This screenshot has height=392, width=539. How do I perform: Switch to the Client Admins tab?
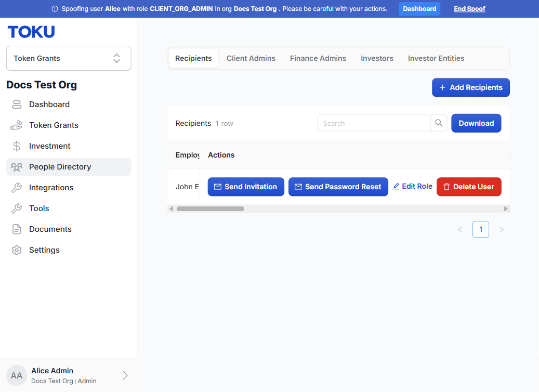[251, 58]
